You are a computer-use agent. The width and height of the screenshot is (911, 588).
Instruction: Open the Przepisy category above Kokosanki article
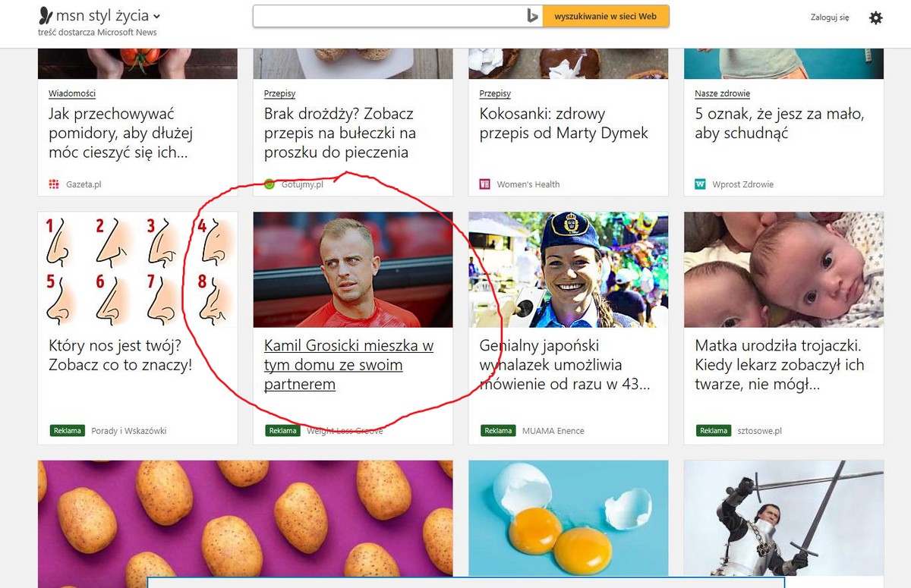[x=495, y=93]
